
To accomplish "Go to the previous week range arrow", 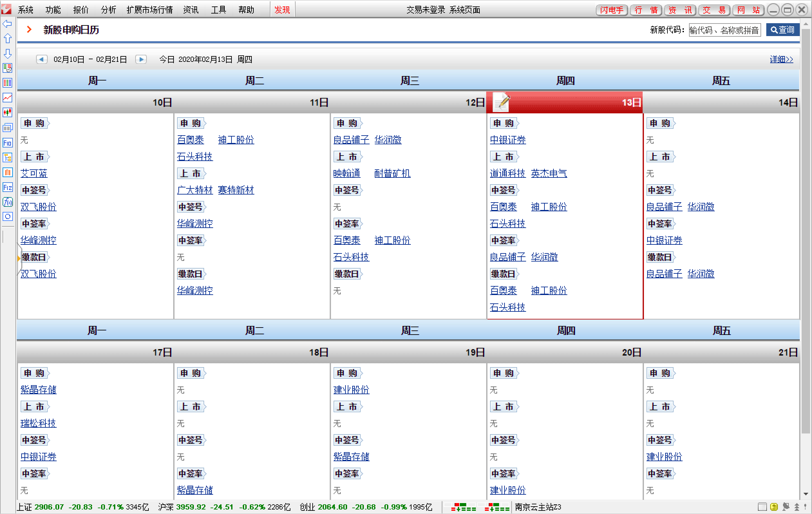I will [42, 59].
